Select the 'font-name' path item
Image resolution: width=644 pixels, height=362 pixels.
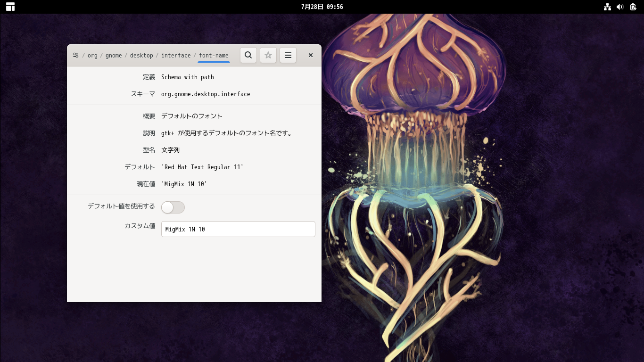pos(214,55)
